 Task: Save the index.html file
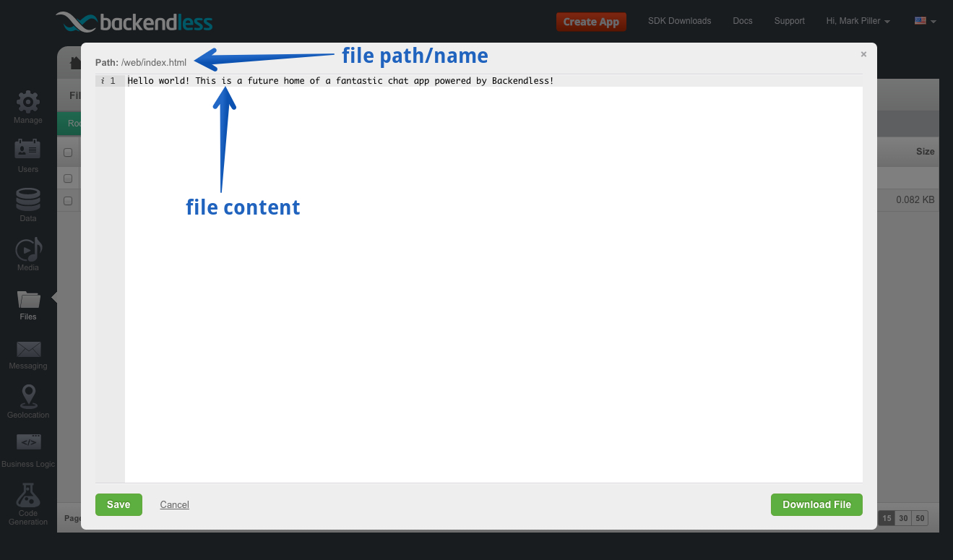click(x=118, y=504)
